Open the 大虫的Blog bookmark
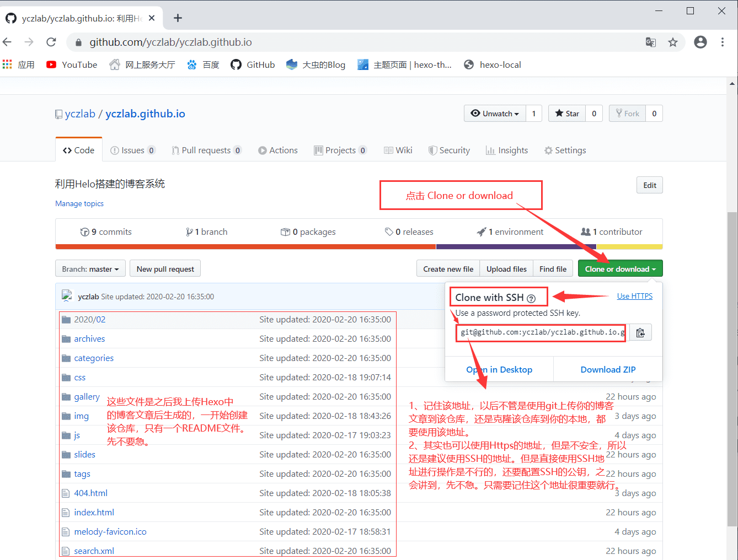The image size is (738, 560). [316, 64]
